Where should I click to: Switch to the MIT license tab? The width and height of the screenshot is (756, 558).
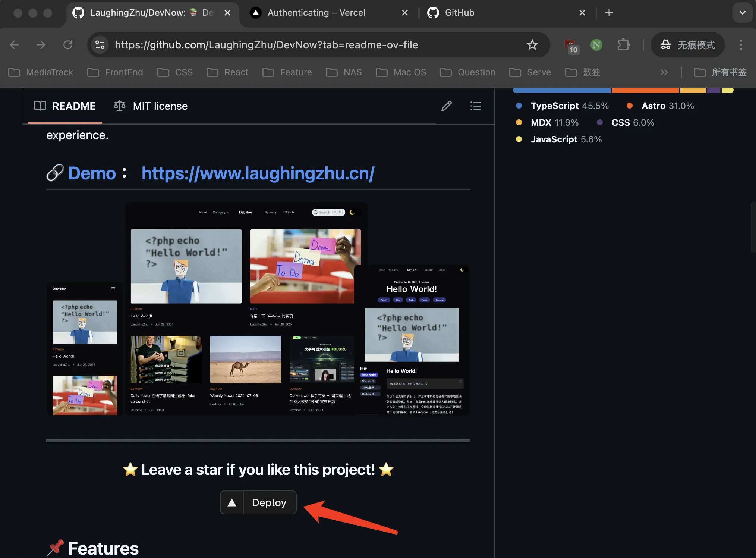coord(151,106)
